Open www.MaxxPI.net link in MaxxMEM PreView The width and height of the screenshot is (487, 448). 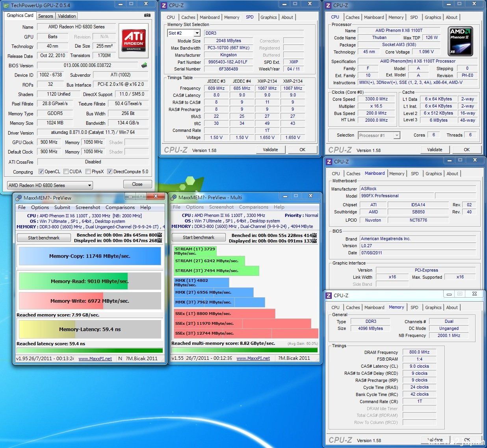tap(95, 359)
